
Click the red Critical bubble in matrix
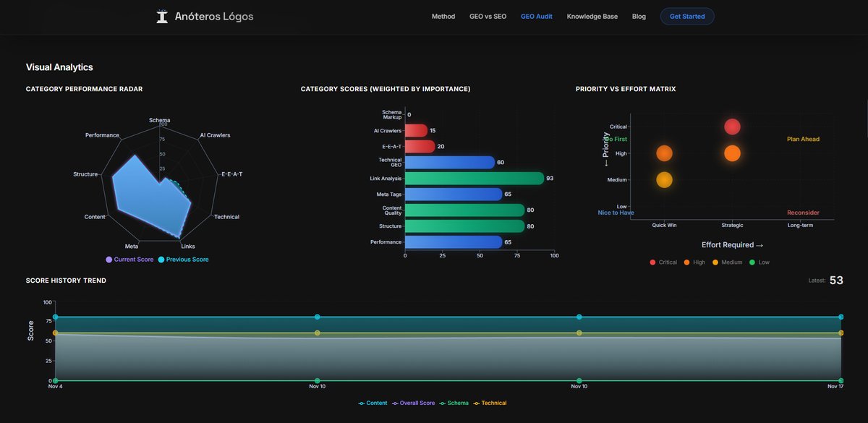tap(732, 127)
